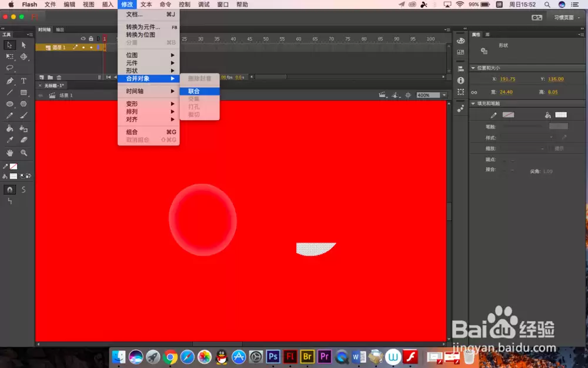Collapse the 位置和大小 section

(x=473, y=68)
